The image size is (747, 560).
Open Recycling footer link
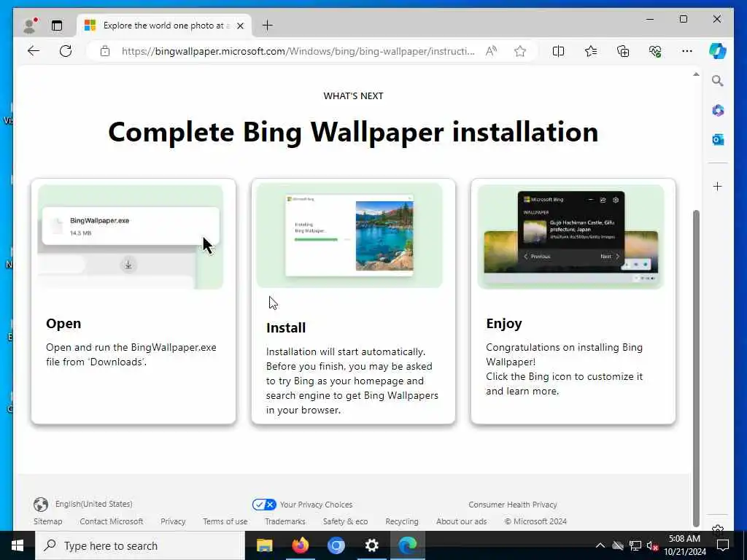(402, 521)
